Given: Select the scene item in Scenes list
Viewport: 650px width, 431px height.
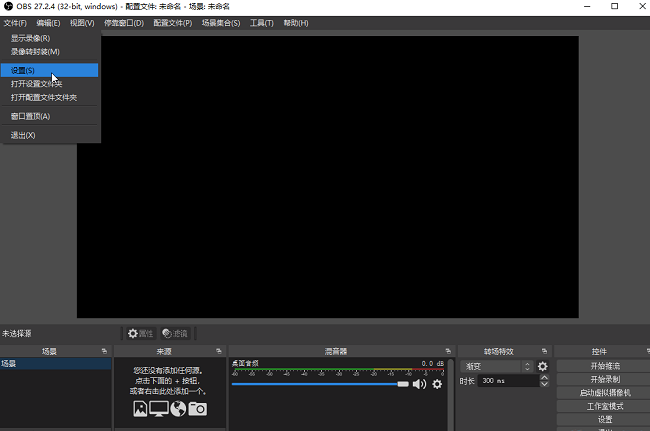Looking at the screenshot, I should tap(55, 365).
